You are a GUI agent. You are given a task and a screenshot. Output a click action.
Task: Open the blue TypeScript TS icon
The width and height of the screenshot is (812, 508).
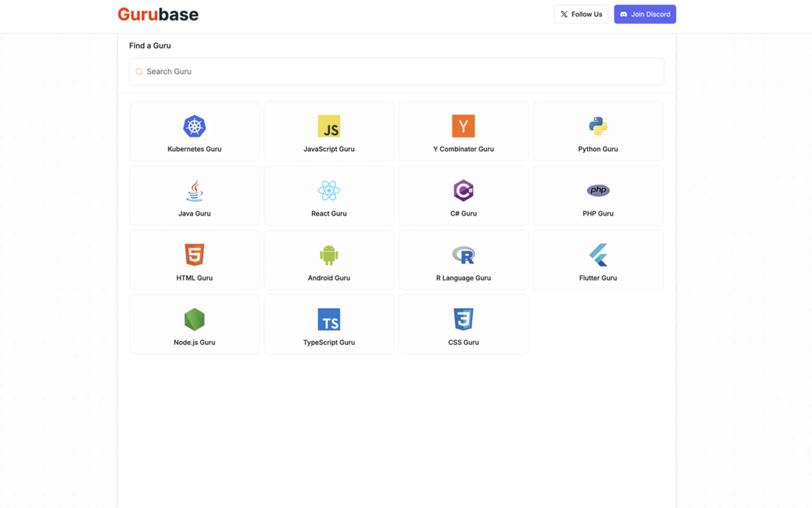[x=329, y=319]
